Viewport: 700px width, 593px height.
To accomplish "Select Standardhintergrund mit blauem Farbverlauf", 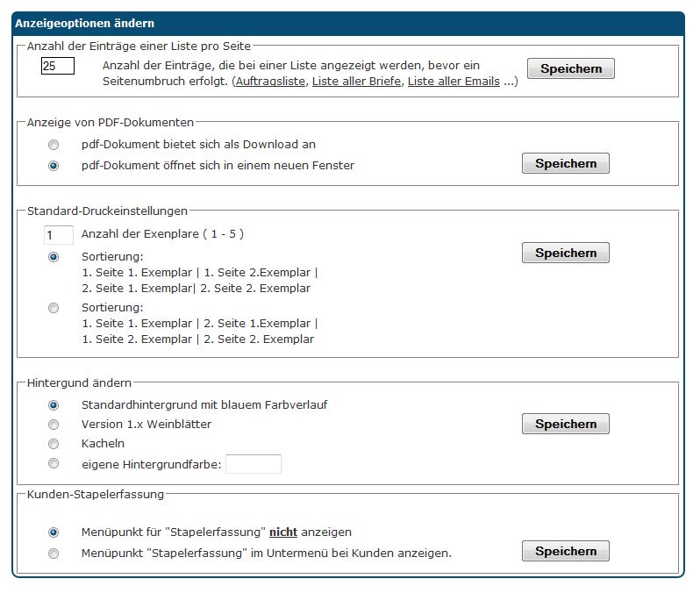I will [54, 405].
